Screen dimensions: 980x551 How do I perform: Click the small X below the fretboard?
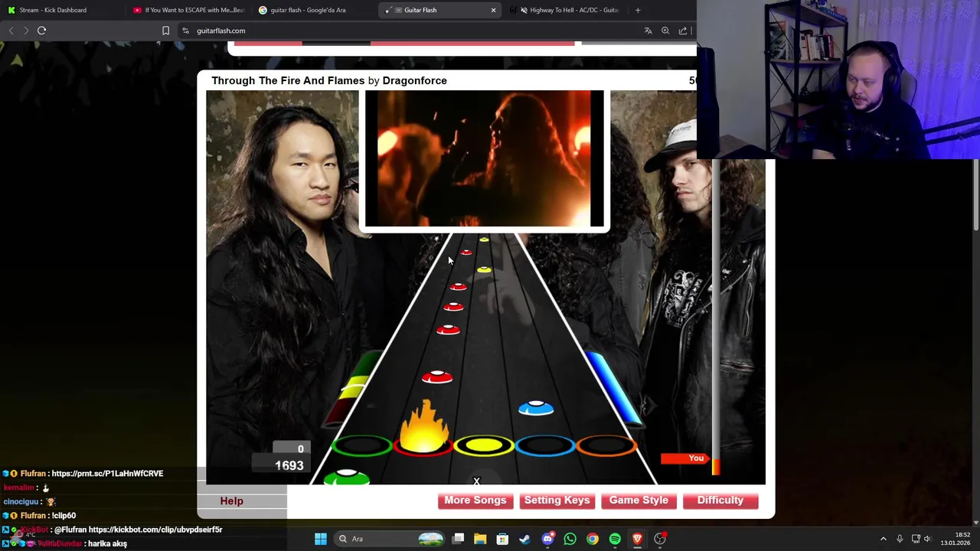(x=476, y=481)
